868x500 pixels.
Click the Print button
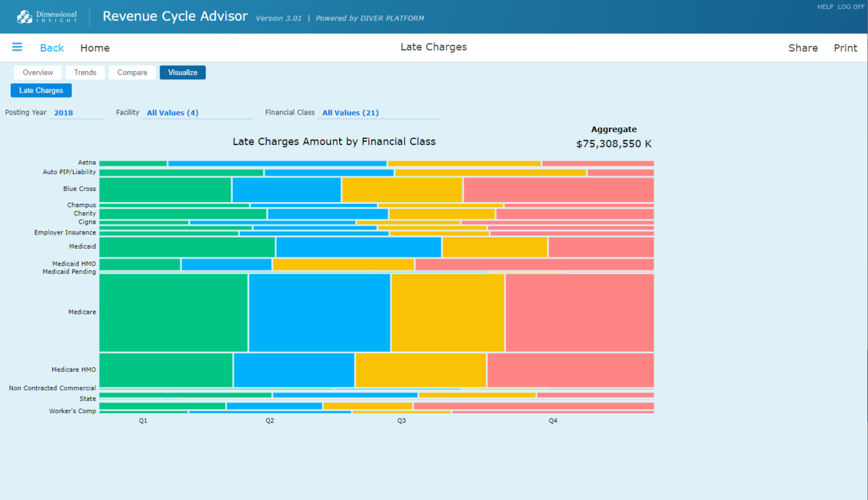(846, 48)
